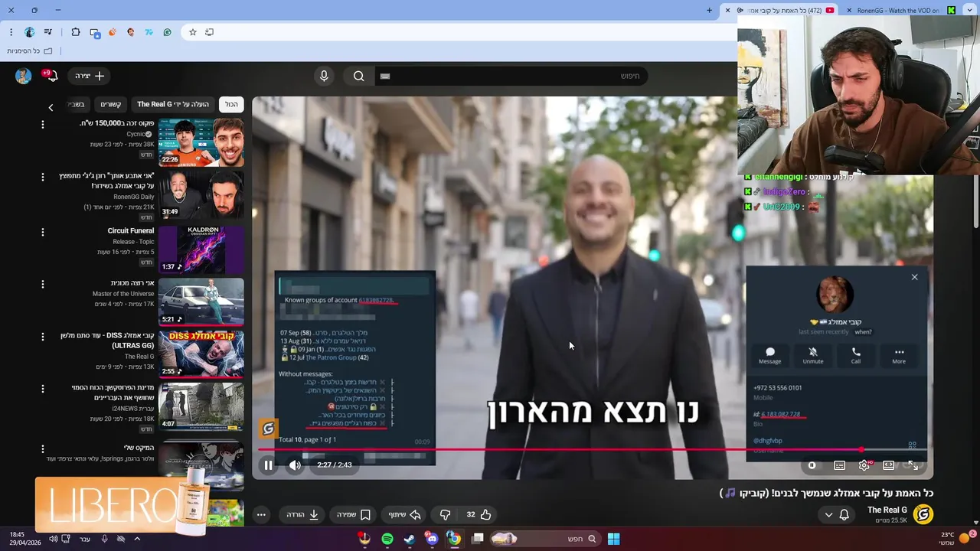This screenshot has width=980, height=551.
Task: Open the Grammarly extension icon
Action: 167,32
